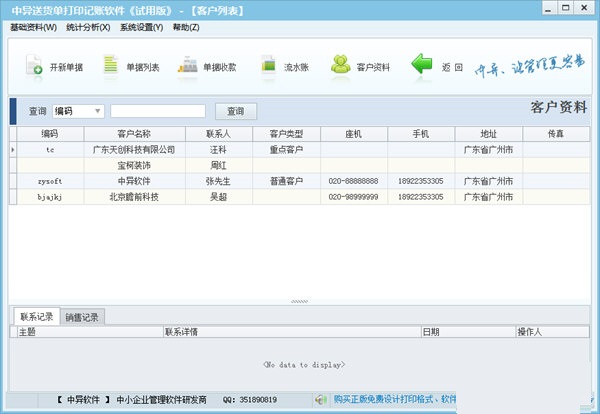Open the 单据列表 document list icon

[x=111, y=64]
